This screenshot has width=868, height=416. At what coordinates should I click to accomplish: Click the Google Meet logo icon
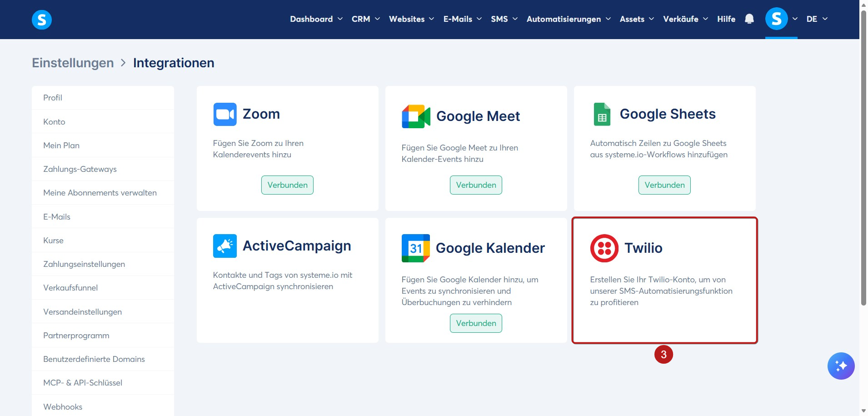tap(416, 116)
